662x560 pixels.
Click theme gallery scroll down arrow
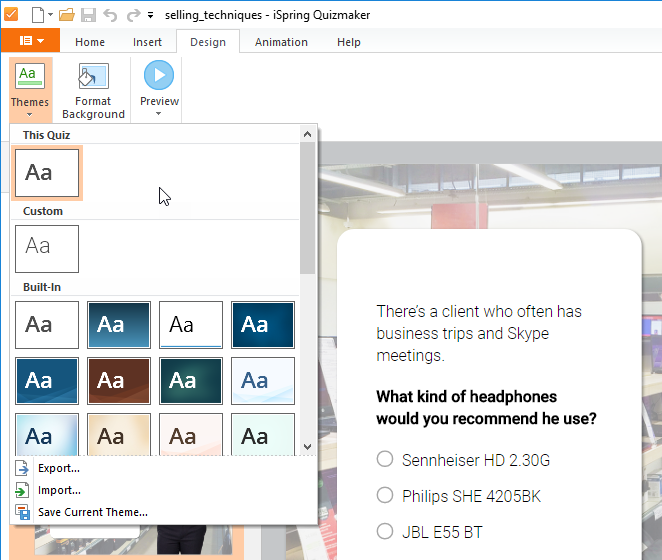pyautogui.click(x=308, y=446)
